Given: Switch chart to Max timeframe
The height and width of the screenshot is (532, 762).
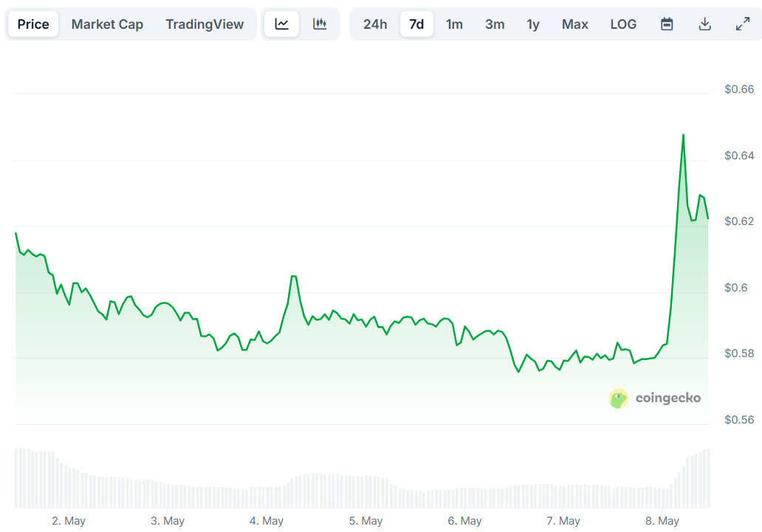Looking at the screenshot, I should click(574, 24).
